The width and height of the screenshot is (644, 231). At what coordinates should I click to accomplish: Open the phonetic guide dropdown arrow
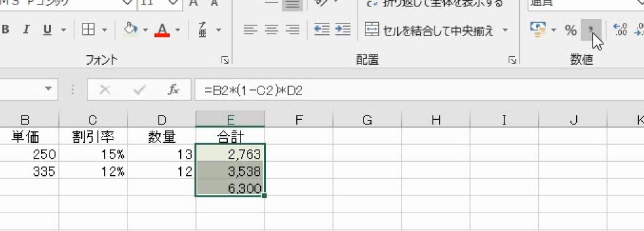click(x=218, y=30)
